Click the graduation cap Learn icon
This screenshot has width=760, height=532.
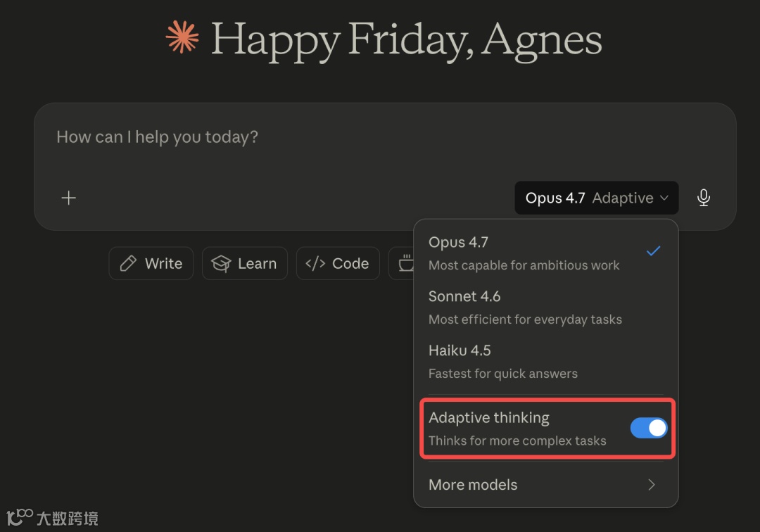[x=221, y=264]
